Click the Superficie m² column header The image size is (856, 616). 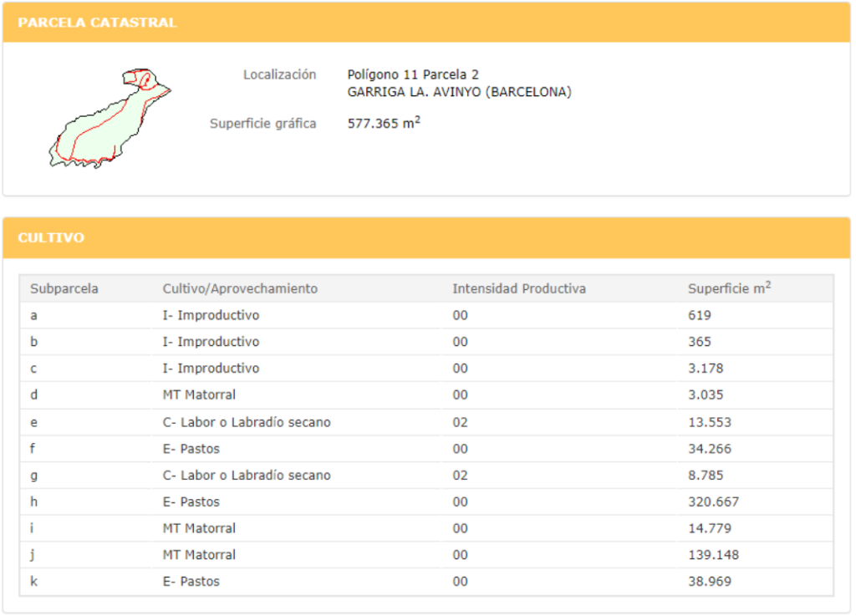[x=729, y=288]
